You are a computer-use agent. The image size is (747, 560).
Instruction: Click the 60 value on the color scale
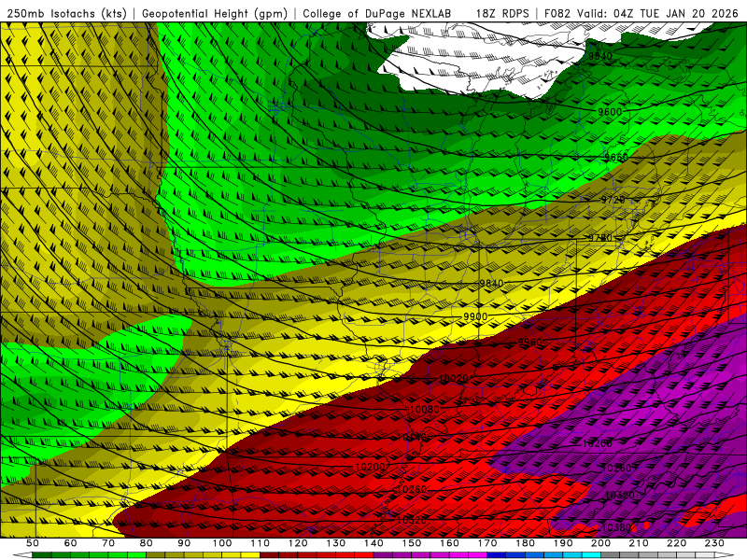click(70, 543)
